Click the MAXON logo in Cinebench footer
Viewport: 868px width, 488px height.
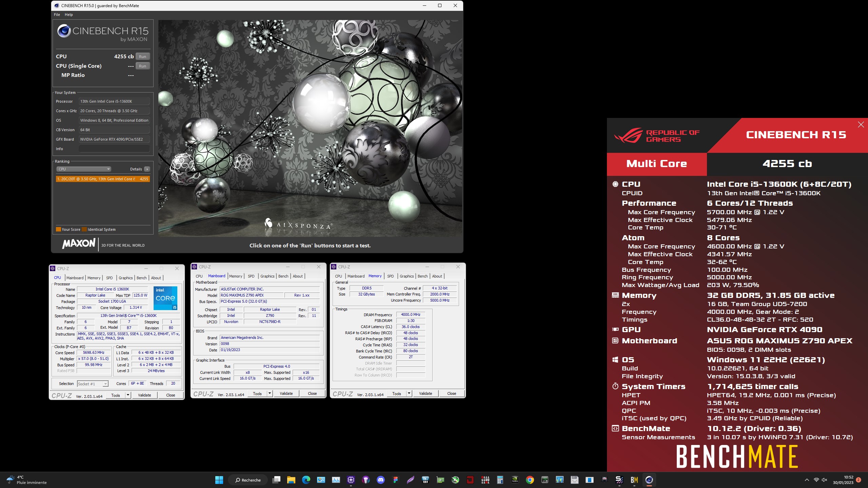79,243
